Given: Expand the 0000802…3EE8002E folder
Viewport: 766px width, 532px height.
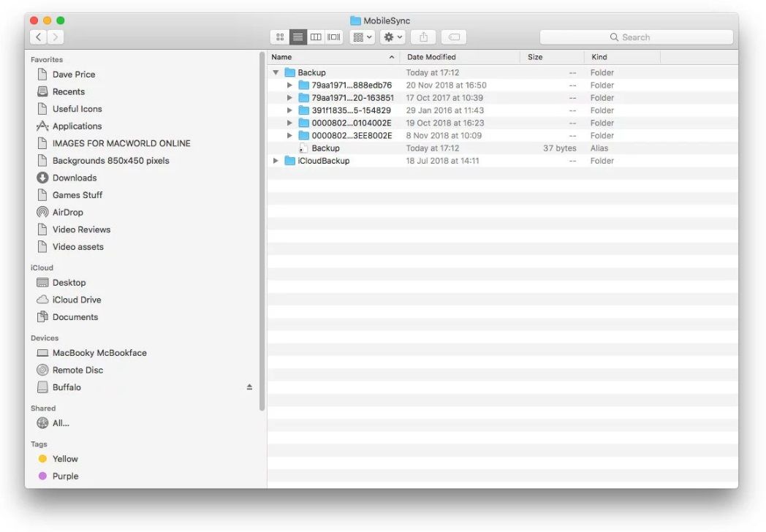Looking at the screenshot, I should tap(289, 135).
